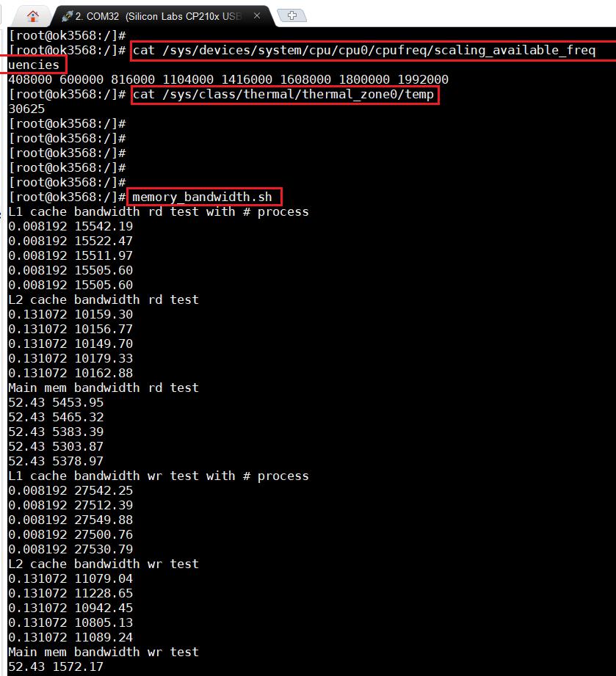The width and height of the screenshot is (616, 676).
Task: Open a new tab with plus button
Action: [x=292, y=16]
